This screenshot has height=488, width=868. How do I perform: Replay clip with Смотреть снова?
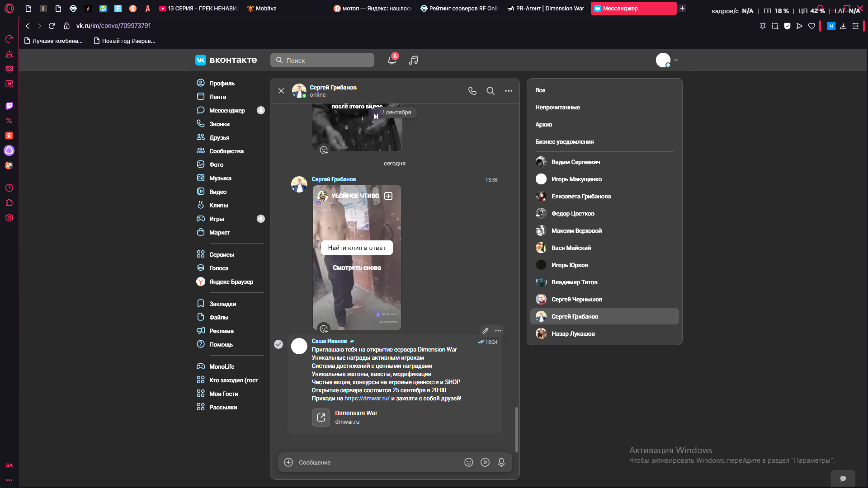357,267
